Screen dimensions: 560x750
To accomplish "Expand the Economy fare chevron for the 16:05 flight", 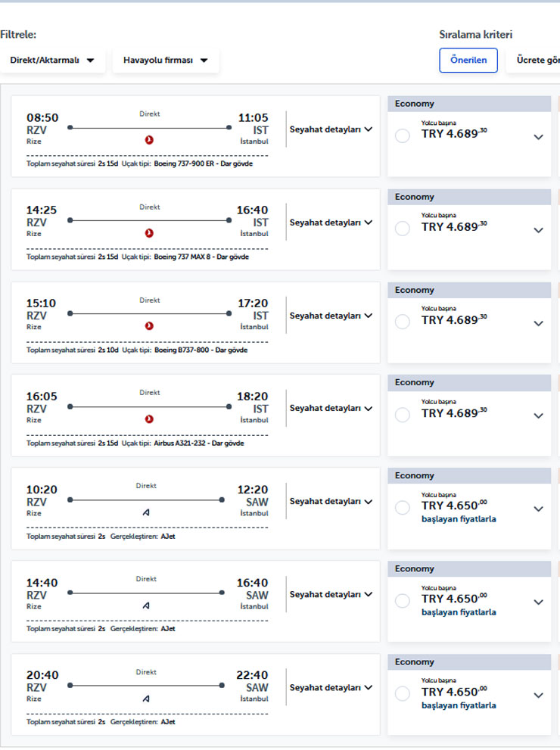I will pos(538,415).
